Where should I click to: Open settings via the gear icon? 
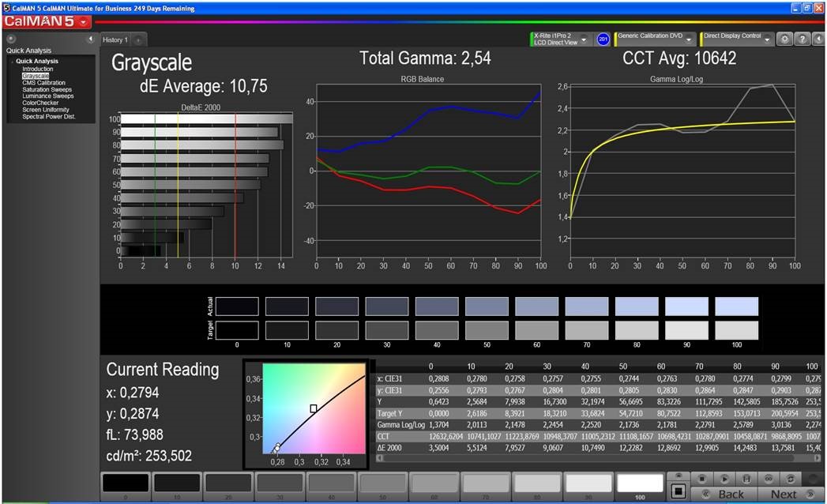pyautogui.click(x=785, y=39)
